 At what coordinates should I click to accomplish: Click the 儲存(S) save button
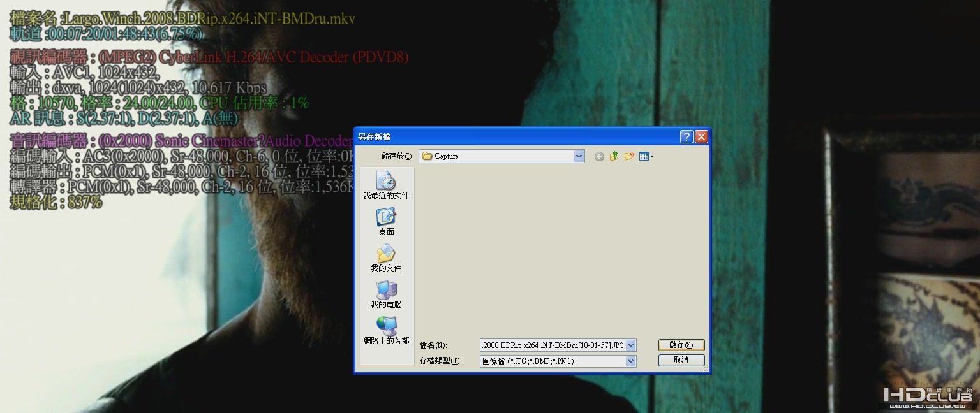(681, 345)
